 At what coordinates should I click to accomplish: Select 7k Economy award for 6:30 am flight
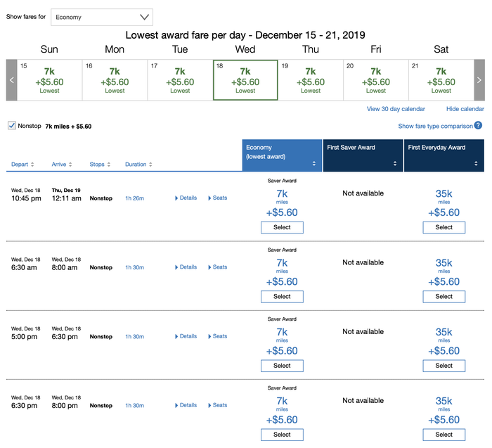click(282, 297)
